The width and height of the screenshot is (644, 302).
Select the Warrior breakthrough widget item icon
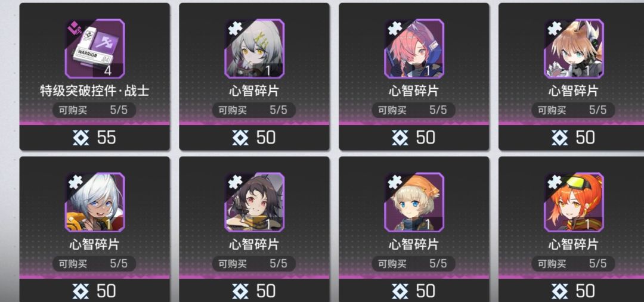[94, 48]
